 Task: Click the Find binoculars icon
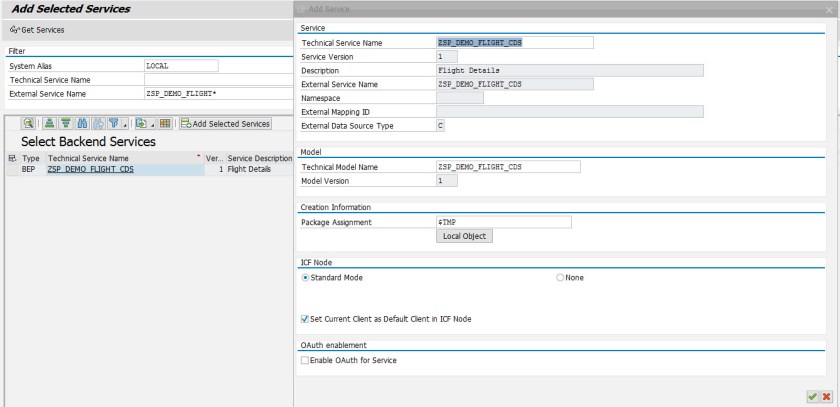(x=81, y=124)
